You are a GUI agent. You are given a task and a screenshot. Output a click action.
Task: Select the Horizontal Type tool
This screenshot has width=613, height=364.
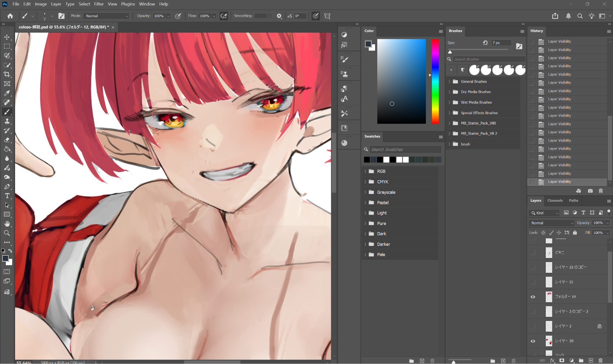tap(7, 196)
